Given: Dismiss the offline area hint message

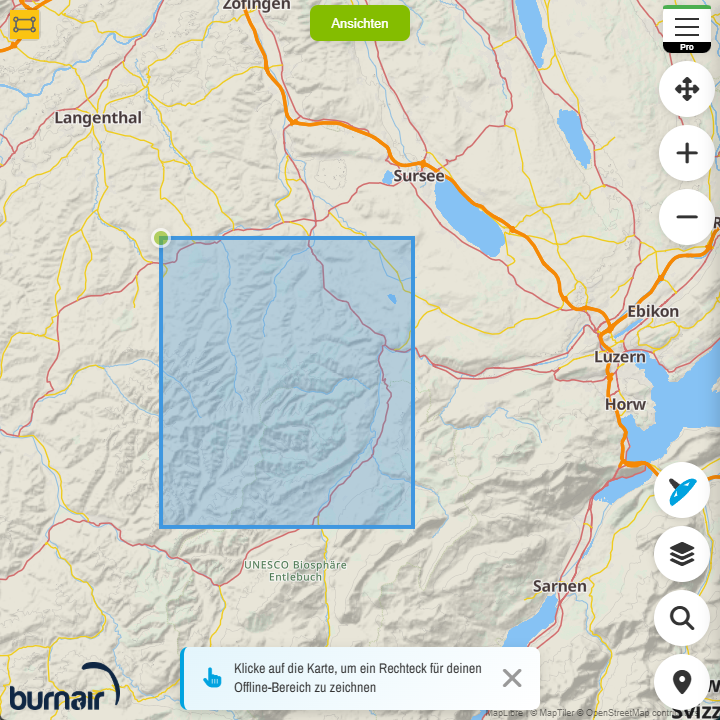Looking at the screenshot, I should click(512, 678).
